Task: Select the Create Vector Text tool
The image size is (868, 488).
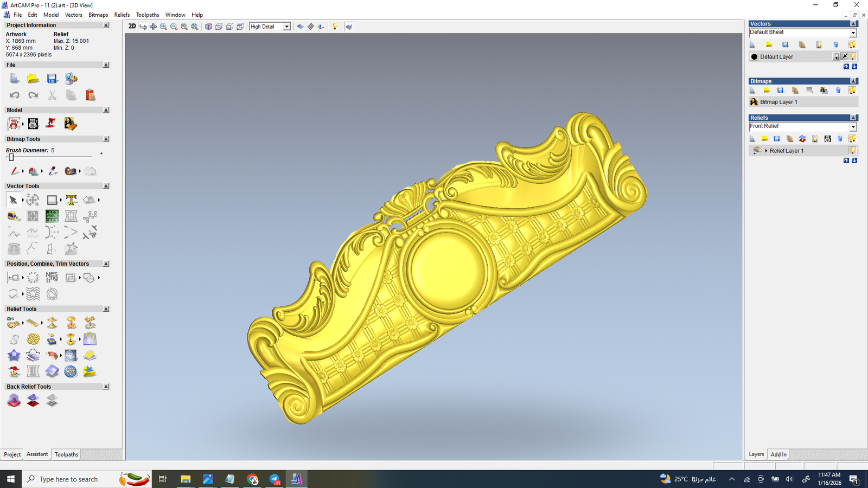Action: (71, 200)
